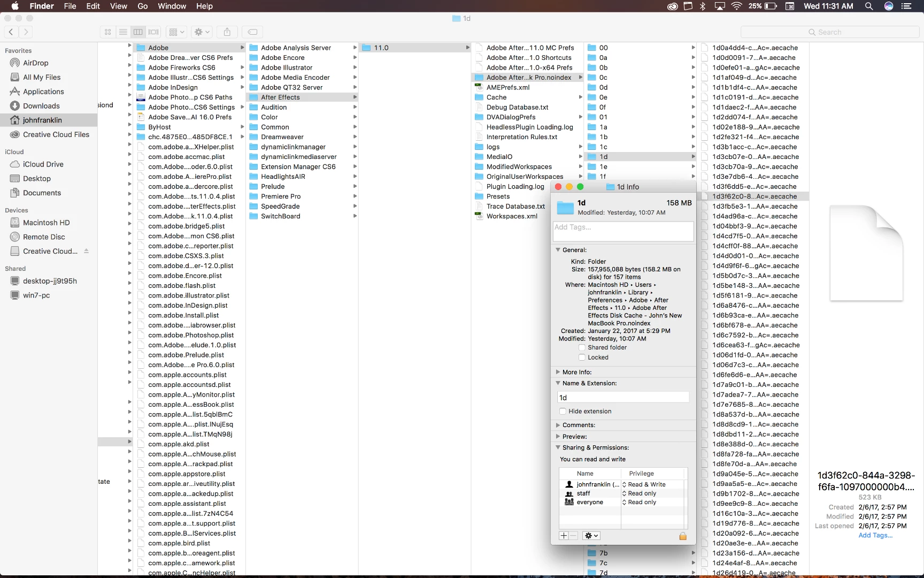Click the file preview thumbnail
Viewport: 924px width, 578px height.
click(x=866, y=253)
